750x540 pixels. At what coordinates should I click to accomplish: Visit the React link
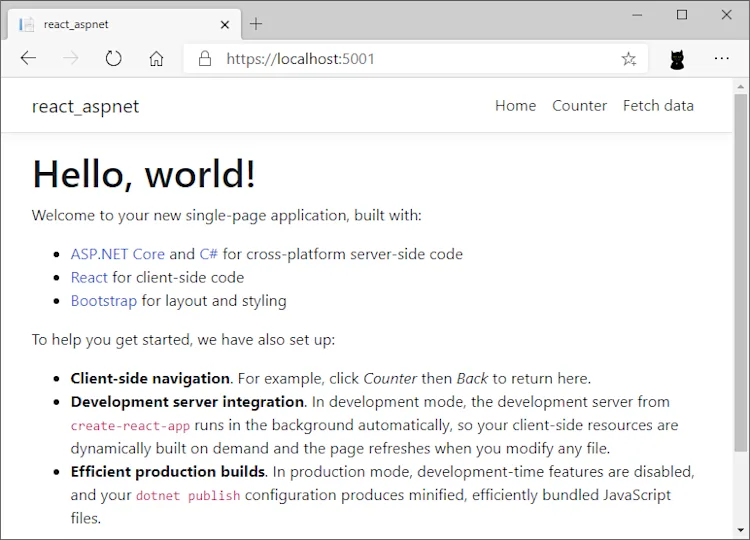89,277
